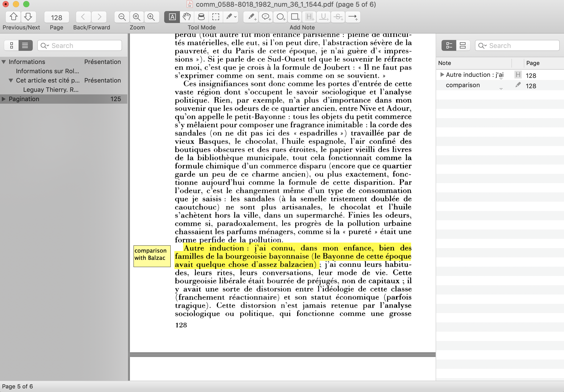Click the Présentation tab in sidebar

click(x=102, y=61)
